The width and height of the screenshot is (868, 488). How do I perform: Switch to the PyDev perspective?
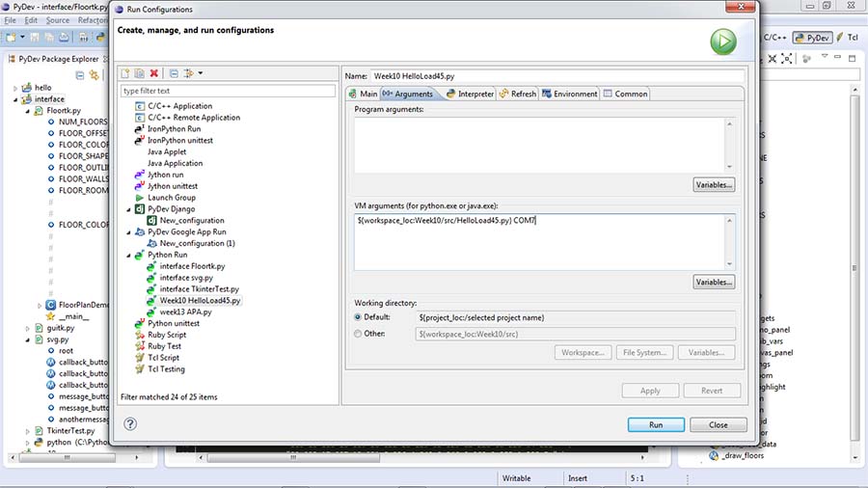pos(812,38)
